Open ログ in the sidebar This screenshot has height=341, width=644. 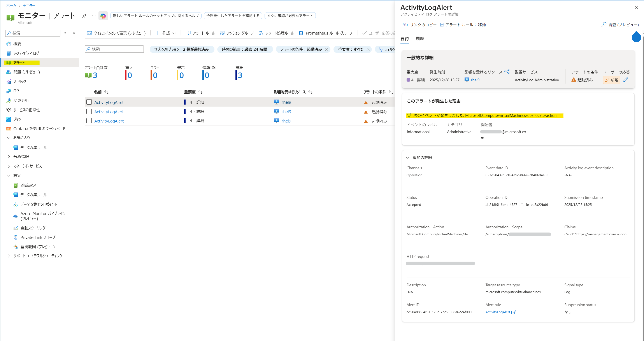tap(16, 91)
